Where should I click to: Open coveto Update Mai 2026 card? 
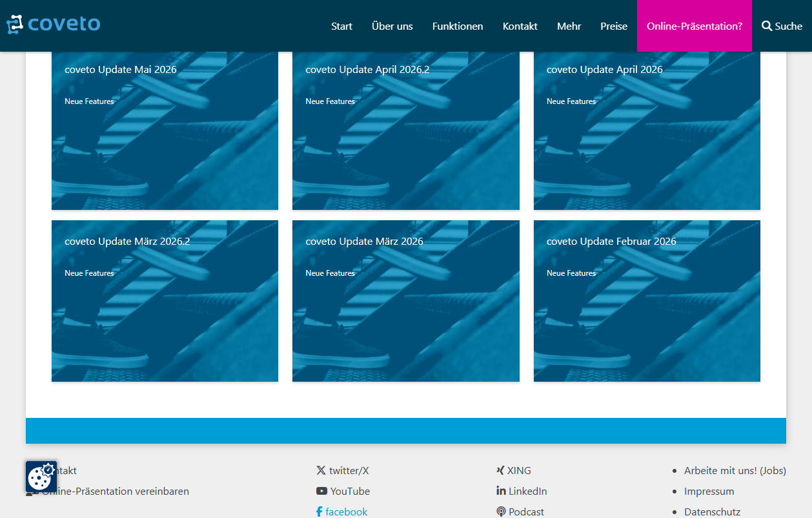coord(165,130)
